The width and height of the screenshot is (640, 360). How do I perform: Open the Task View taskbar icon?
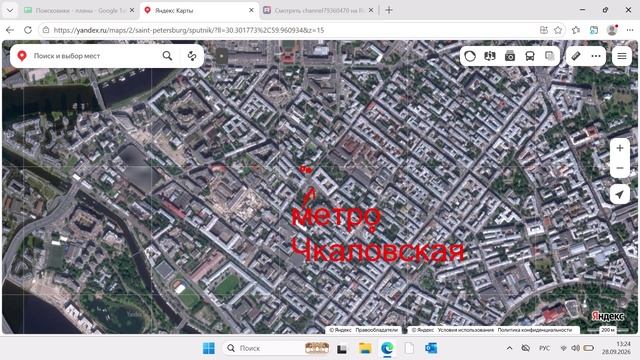tap(342, 348)
